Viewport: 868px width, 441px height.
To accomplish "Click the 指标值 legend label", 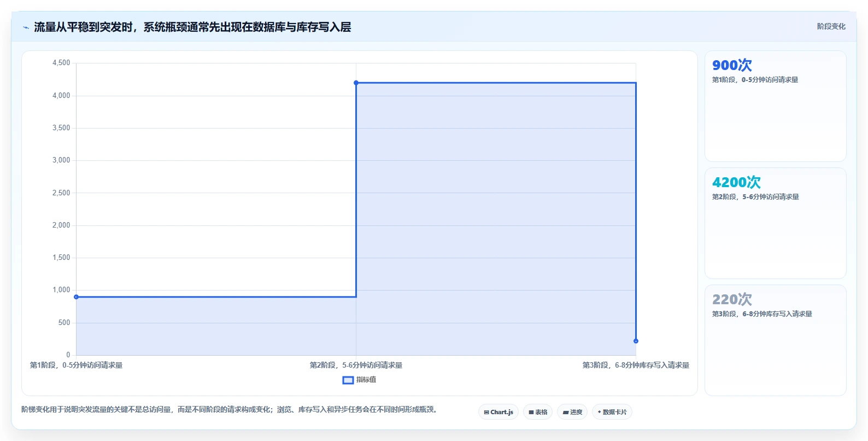I will click(x=366, y=380).
